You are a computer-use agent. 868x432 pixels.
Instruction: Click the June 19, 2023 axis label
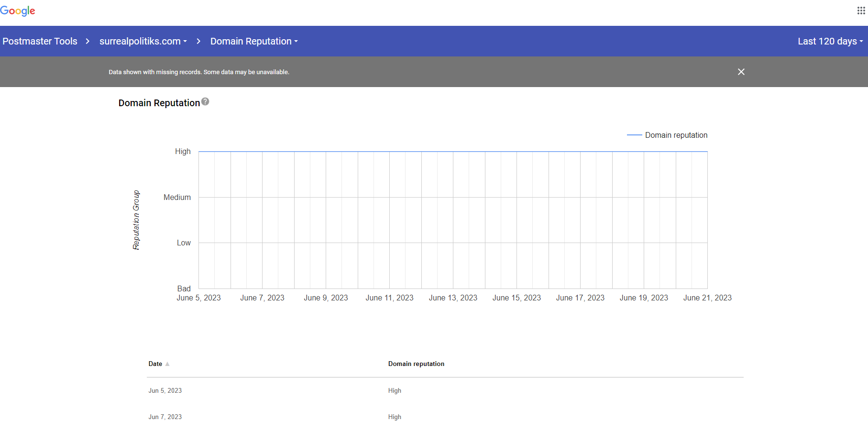(x=644, y=298)
